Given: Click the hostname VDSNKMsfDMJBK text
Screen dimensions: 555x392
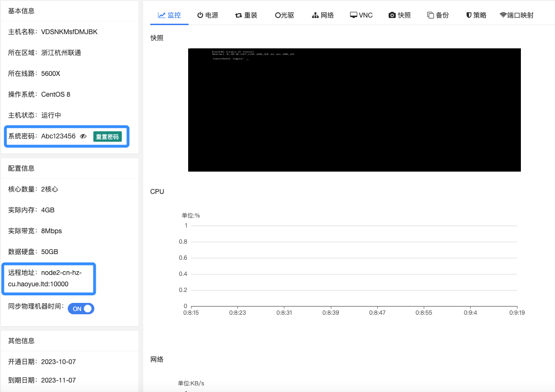Looking at the screenshot, I should click(69, 32).
